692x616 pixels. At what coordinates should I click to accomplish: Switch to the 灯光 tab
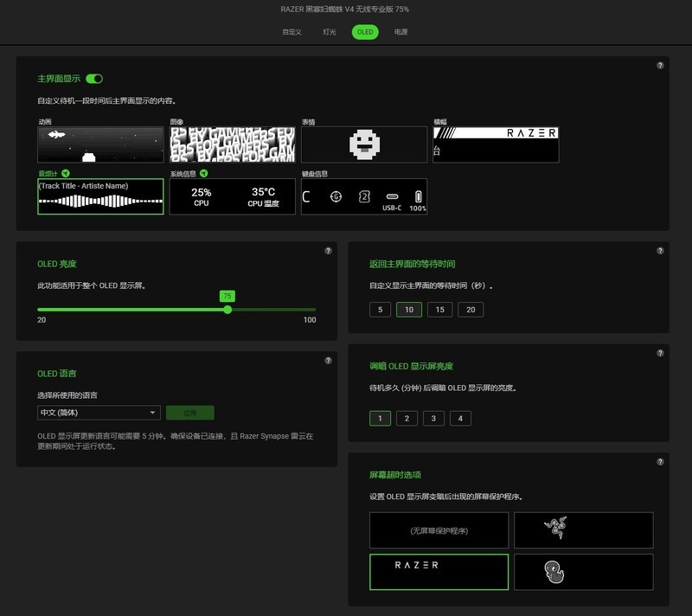(330, 32)
